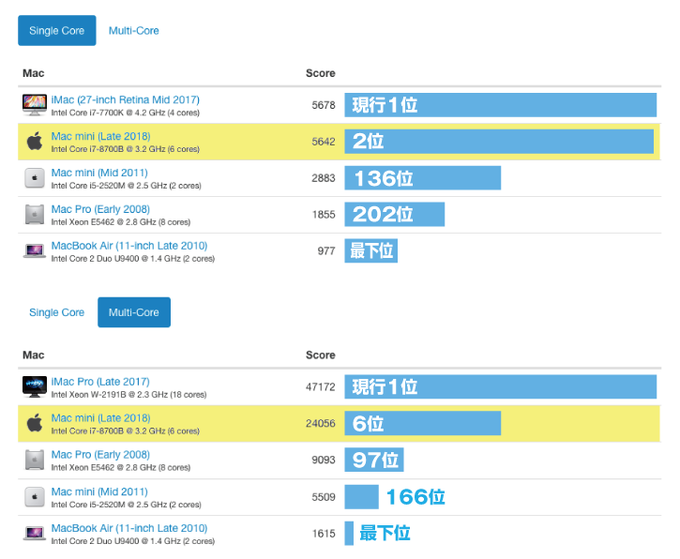Click the 最下位 label beside score 1615
This screenshot has width=680, height=559.
[x=385, y=533]
